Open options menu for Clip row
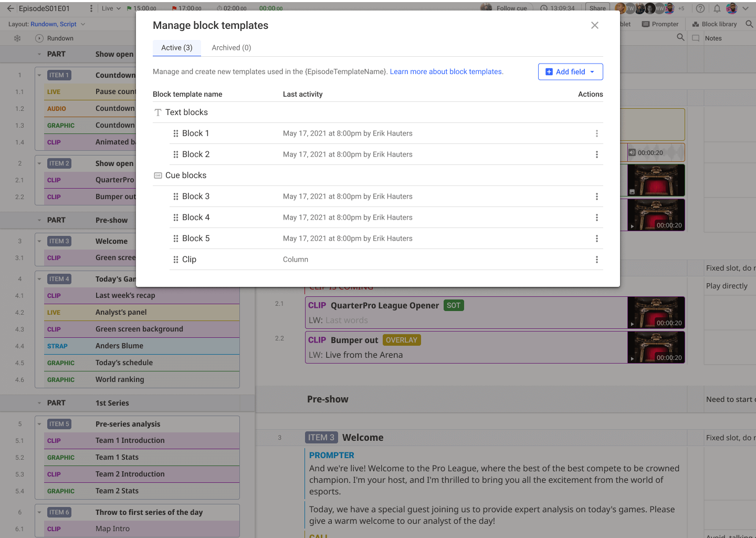Viewport: 756px width, 538px height. 596,260
